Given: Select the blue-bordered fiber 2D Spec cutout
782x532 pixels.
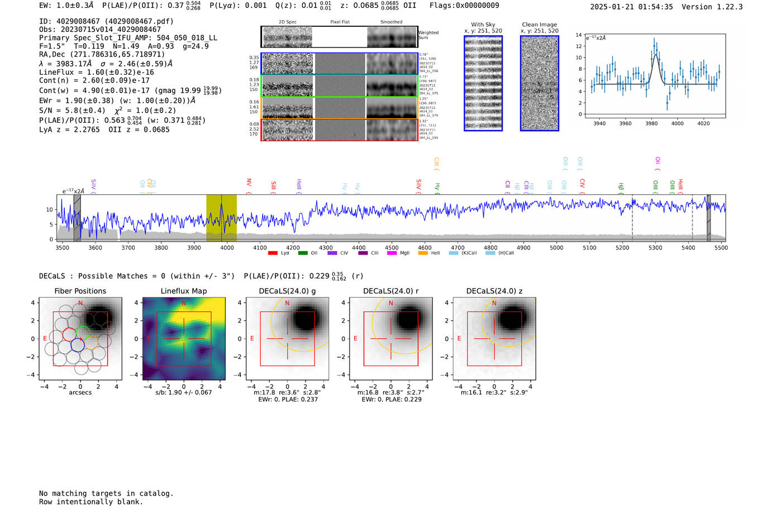Looking at the screenshot, I should pyautogui.click(x=288, y=64).
